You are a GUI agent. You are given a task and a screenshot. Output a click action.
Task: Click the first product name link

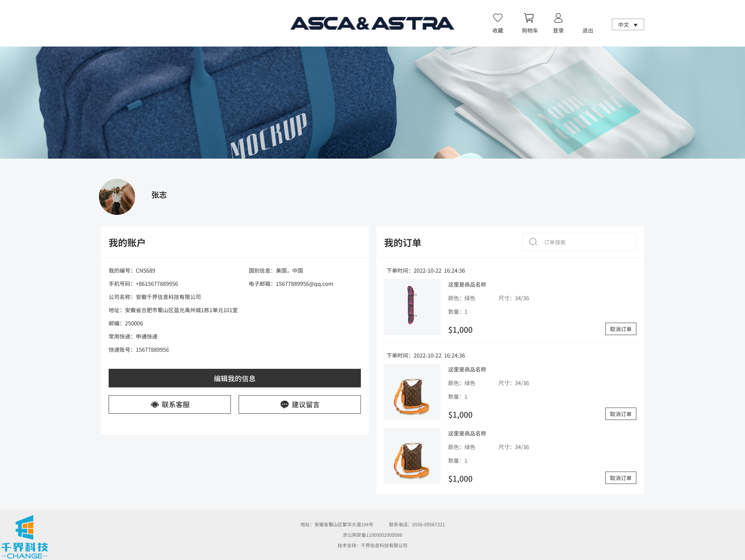click(467, 285)
